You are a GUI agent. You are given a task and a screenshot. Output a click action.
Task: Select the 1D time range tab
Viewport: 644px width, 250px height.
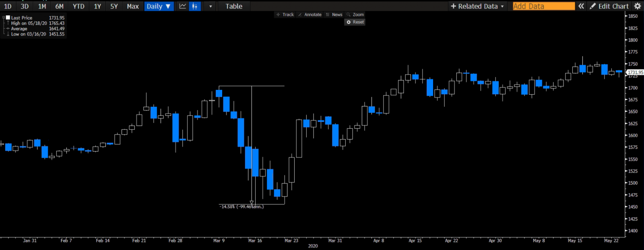(8, 6)
